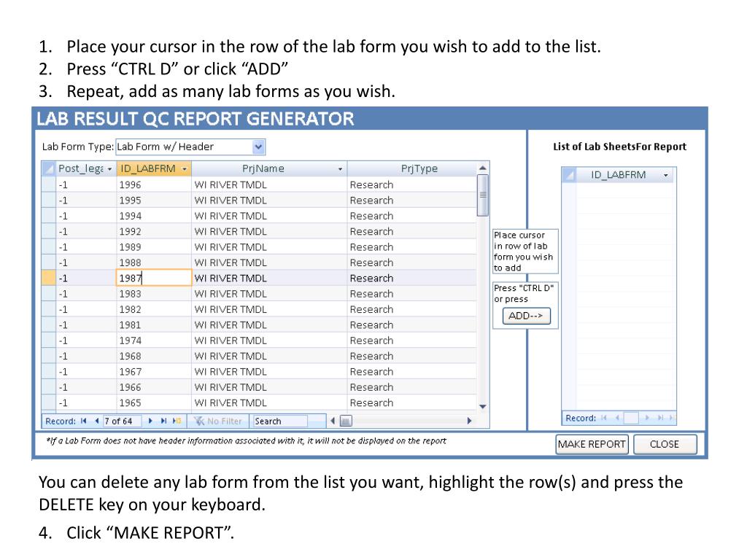Click ID cell 1989
747x560 pixels.
153,247
